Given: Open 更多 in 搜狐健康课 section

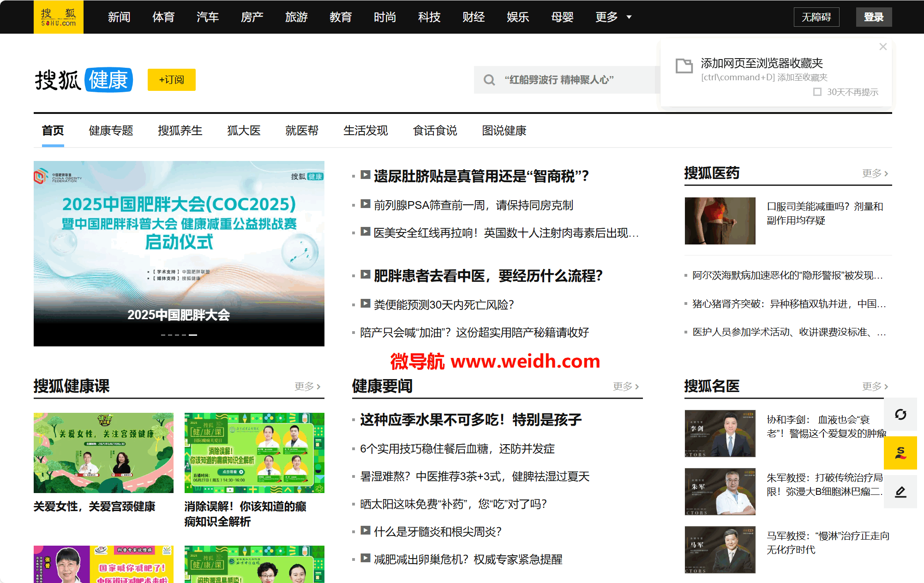Looking at the screenshot, I should (x=307, y=386).
